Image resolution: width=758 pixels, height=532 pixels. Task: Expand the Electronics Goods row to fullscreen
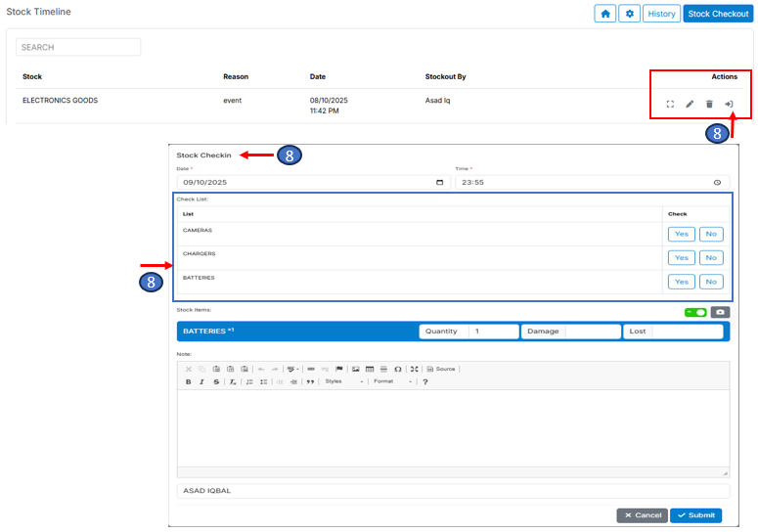(x=670, y=104)
